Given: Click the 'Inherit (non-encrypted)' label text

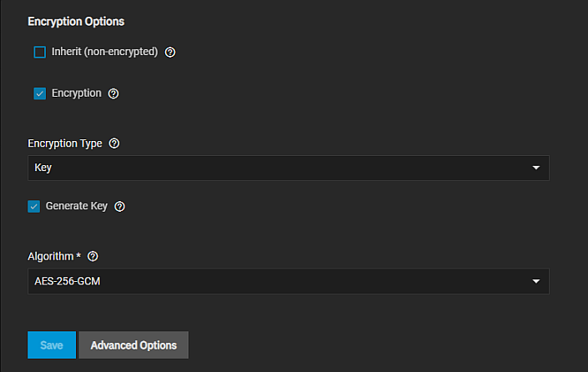Looking at the screenshot, I should (x=104, y=52).
